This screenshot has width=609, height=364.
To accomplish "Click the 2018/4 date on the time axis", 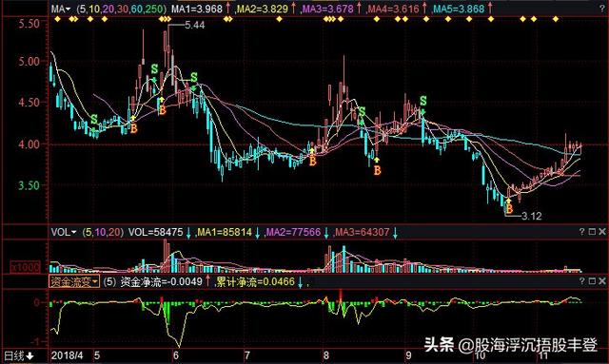I will (x=67, y=355).
